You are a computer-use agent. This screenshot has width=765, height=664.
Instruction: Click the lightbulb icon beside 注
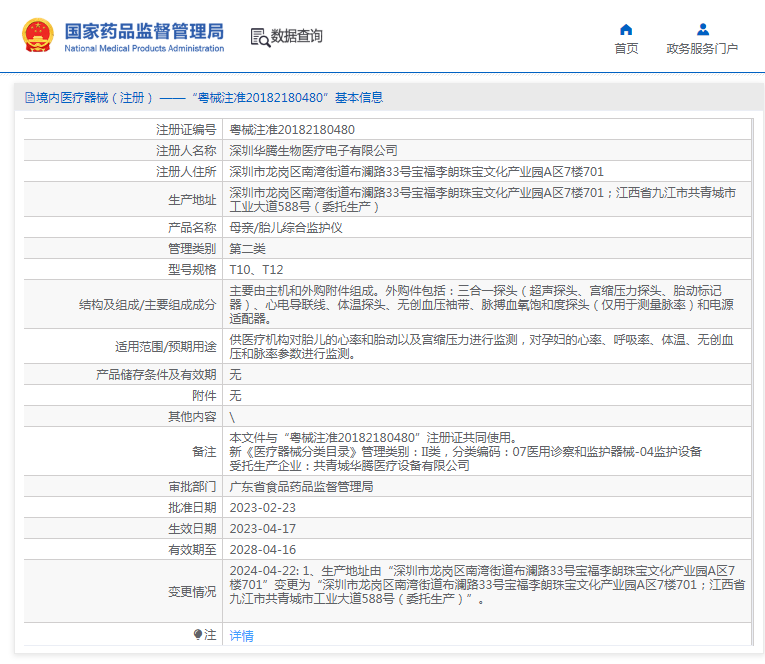coord(198,634)
